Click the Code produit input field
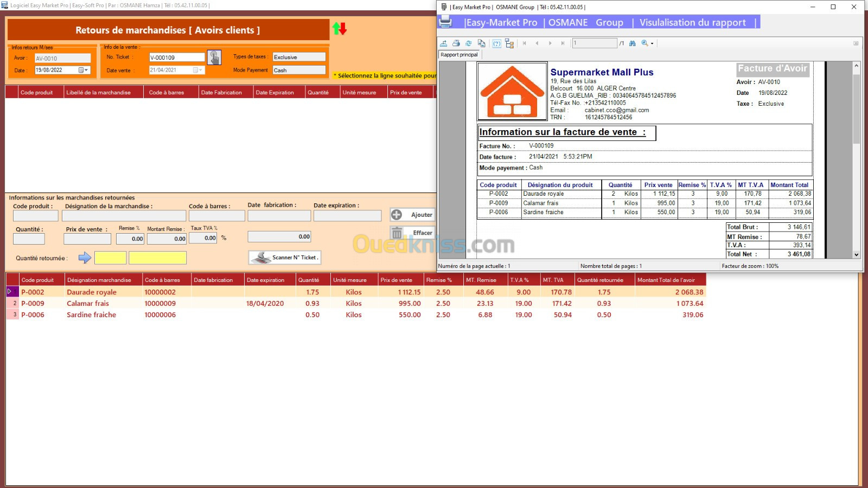Screen dimensions: 868x488 pyautogui.click(x=35, y=216)
